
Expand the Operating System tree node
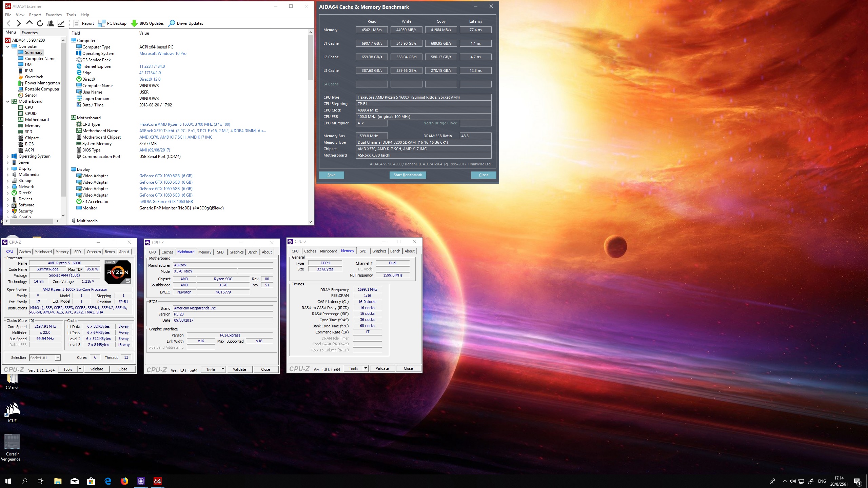[x=8, y=156]
